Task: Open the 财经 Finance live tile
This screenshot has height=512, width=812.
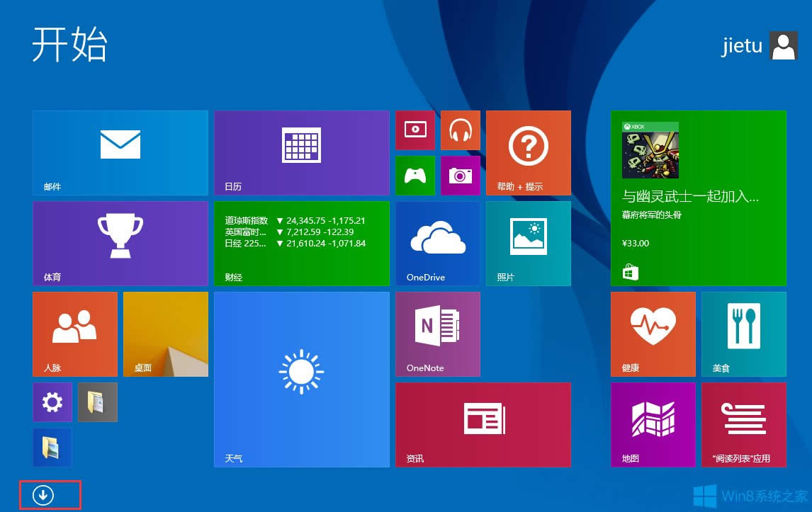Action: pyautogui.click(x=301, y=243)
